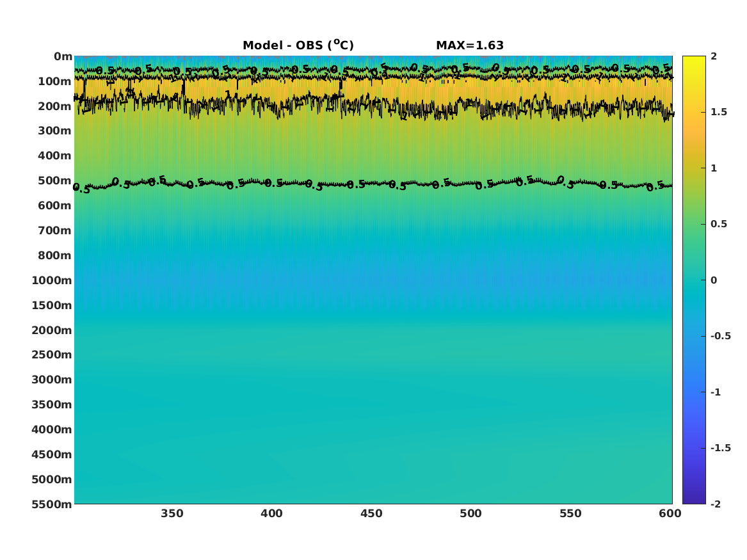This screenshot has width=747, height=560.
Task: Click the '350' x-axis tick label
Action: 172,513
